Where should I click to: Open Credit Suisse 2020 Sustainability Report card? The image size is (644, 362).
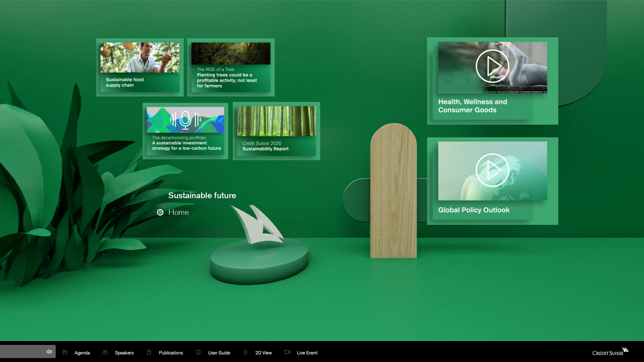pyautogui.click(x=276, y=131)
